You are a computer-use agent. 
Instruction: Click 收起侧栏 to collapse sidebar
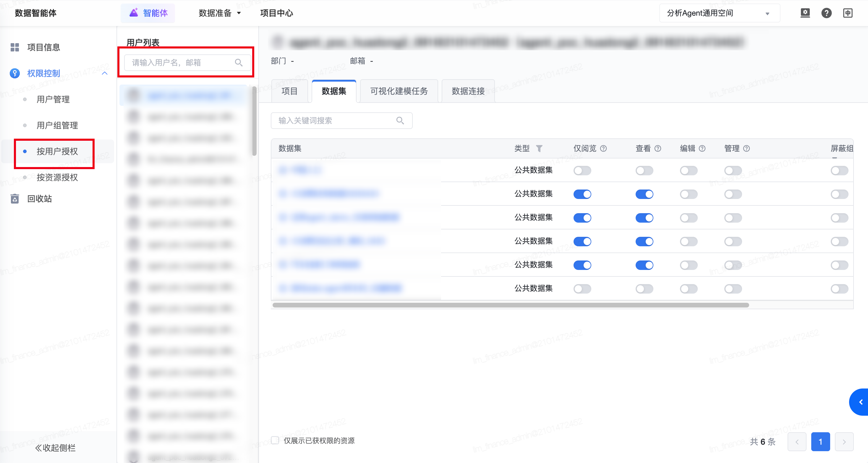tap(55, 448)
